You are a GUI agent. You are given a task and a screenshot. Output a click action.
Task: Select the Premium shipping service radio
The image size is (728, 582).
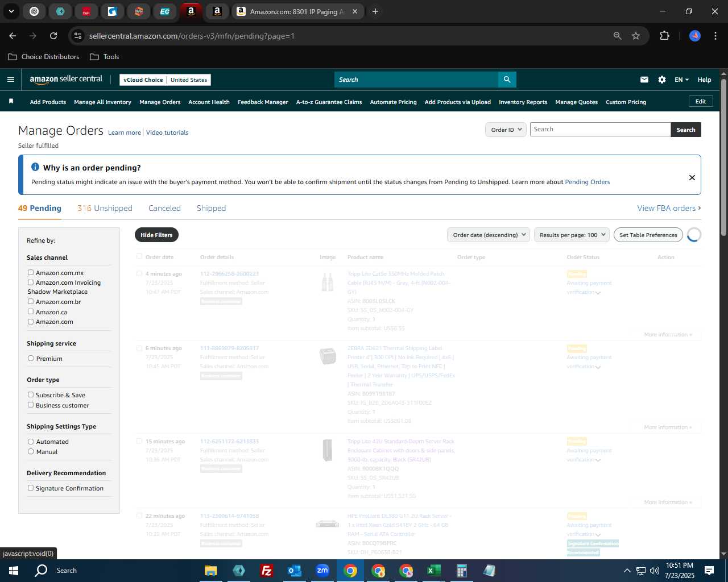coord(31,358)
